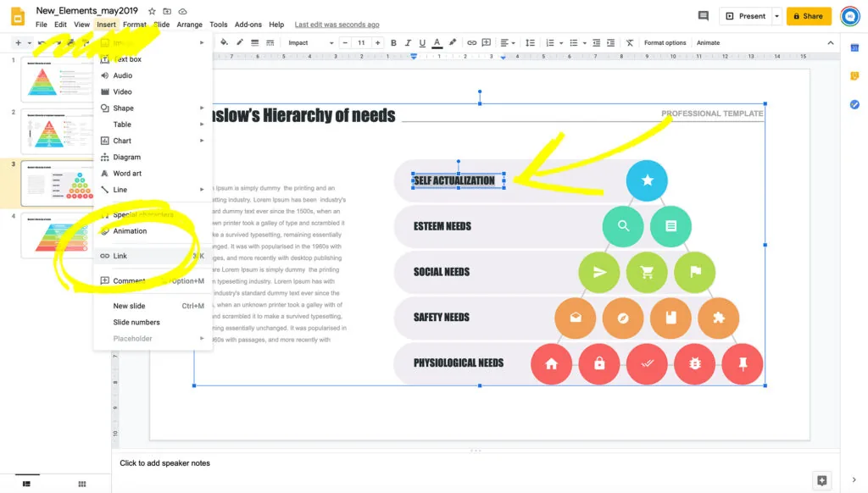The height and width of the screenshot is (493, 868).
Task: Click the Share button
Action: [x=809, y=16]
